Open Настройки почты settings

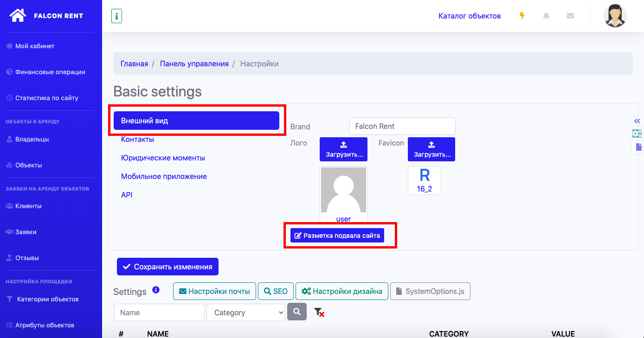(x=214, y=291)
